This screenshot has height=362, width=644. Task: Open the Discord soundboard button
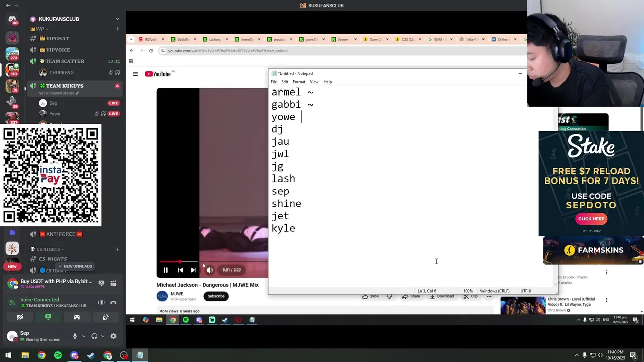tap(106, 317)
